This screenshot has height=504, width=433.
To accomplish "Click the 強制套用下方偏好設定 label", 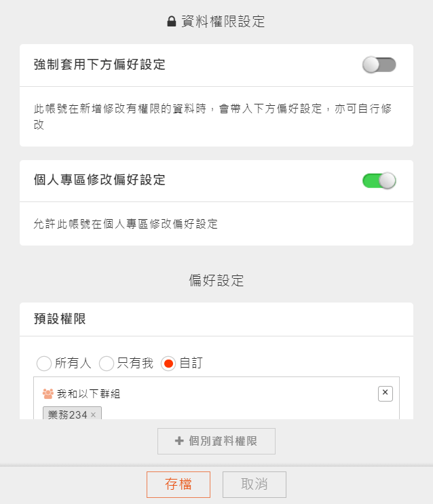I will tap(99, 64).
